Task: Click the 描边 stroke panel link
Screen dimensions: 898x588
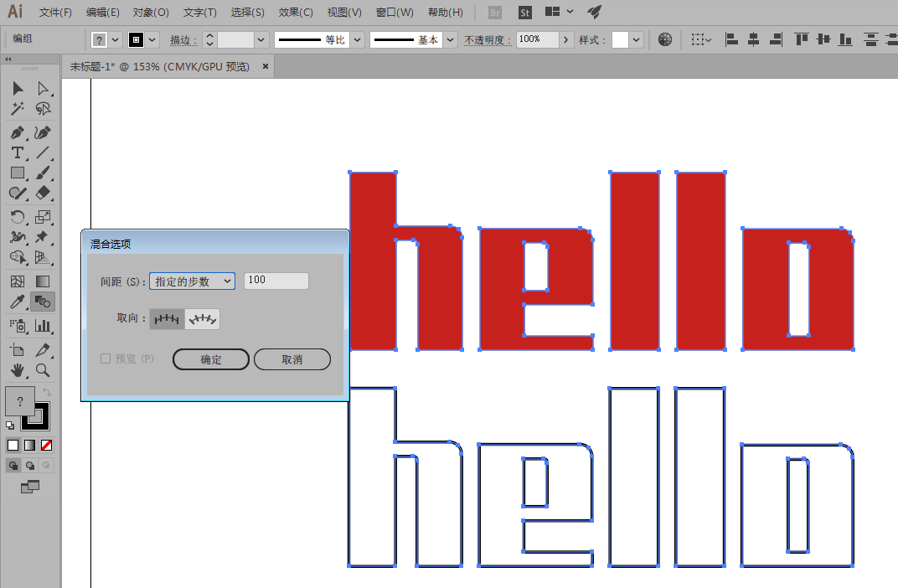Action: point(183,40)
